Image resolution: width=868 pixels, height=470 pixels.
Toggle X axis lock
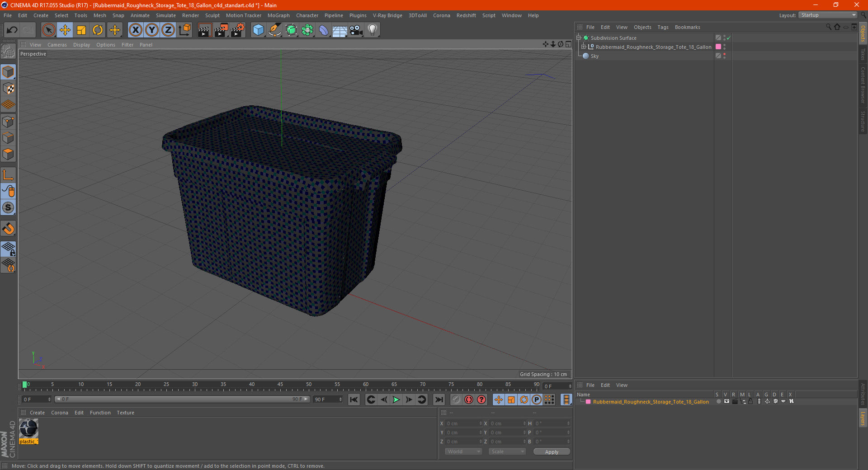[x=135, y=30]
